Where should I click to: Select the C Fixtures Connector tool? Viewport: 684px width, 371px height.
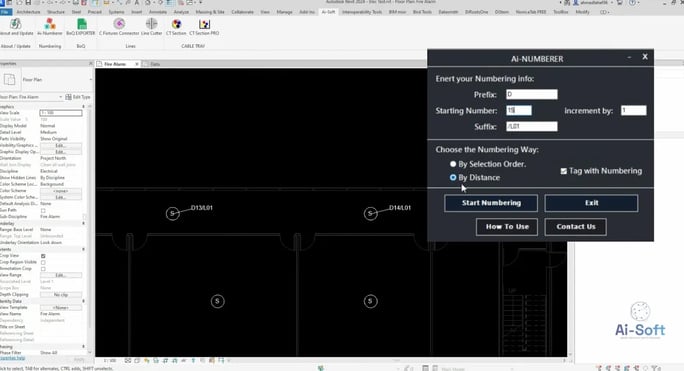click(119, 27)
